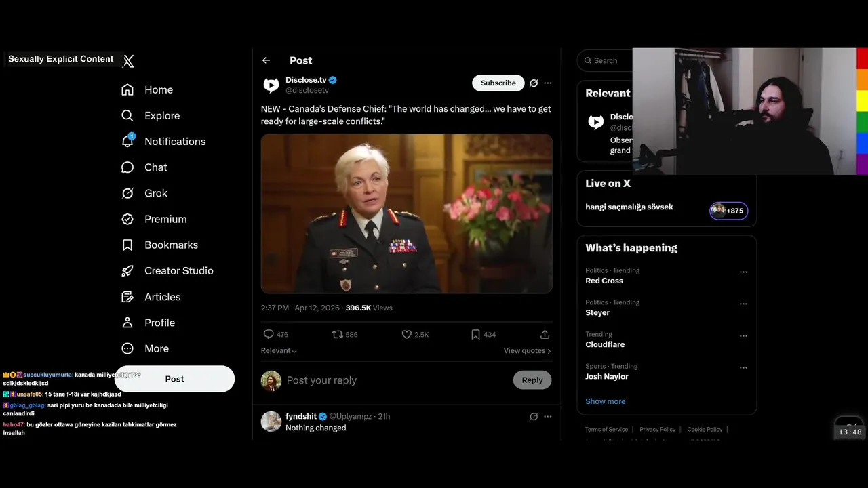
Task: Open the Disclose.tv account name link
Action: [306, 80]
